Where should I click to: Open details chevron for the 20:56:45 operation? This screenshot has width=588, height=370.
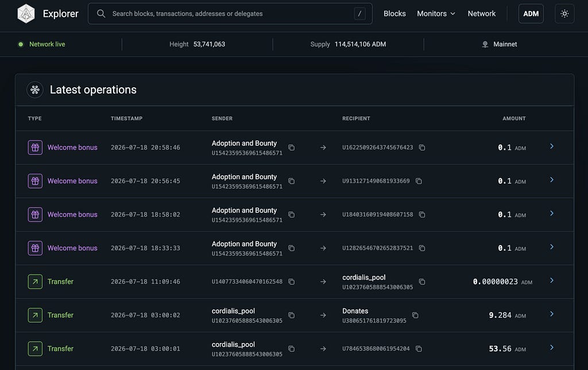(x=552, y=180)
